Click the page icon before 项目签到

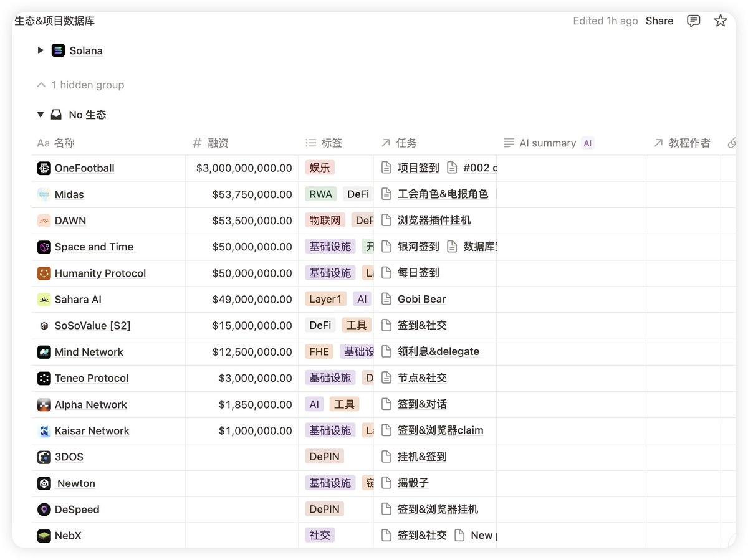[386, 168]
